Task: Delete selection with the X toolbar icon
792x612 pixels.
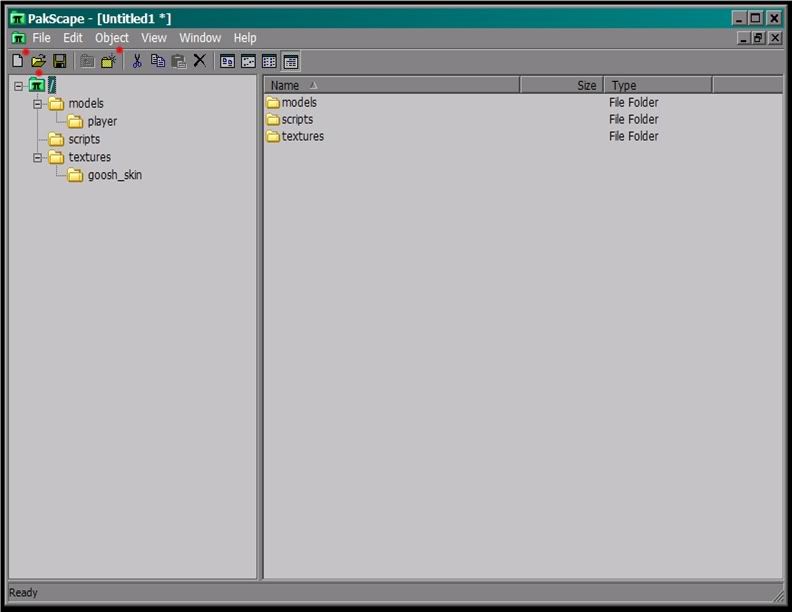Action: 200,61
